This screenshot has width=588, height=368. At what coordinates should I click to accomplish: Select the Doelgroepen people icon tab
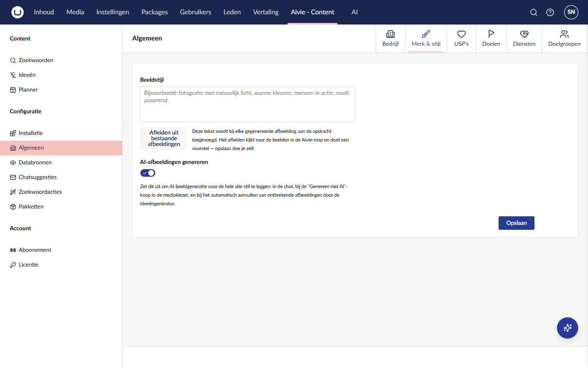tap(564, 34)
